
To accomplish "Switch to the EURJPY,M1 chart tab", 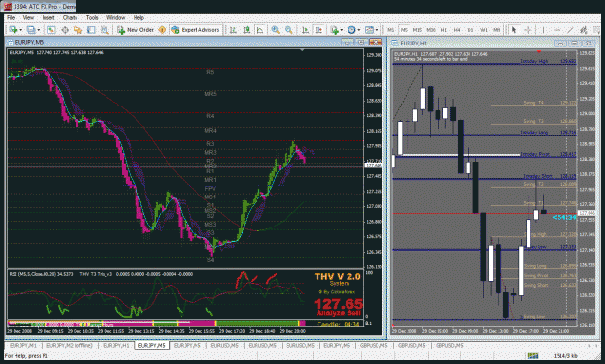I will pos(23,345).
